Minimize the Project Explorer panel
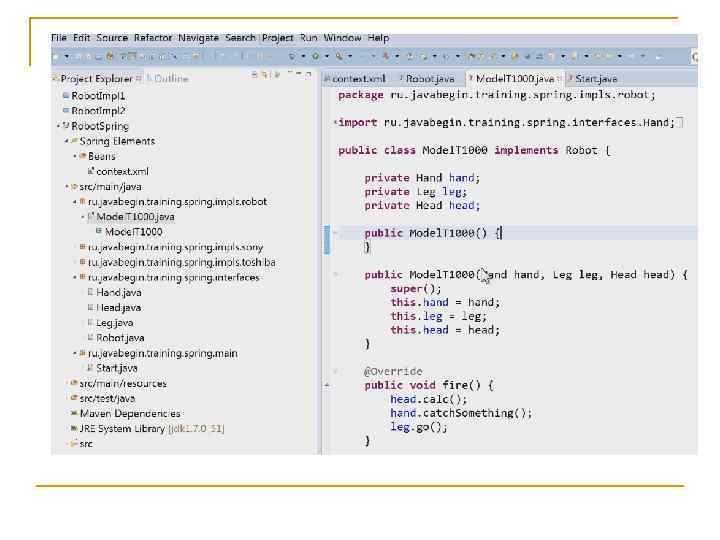The width and height of the screenshot is (720, 540). pyautogui.click(x=298, y=73)
